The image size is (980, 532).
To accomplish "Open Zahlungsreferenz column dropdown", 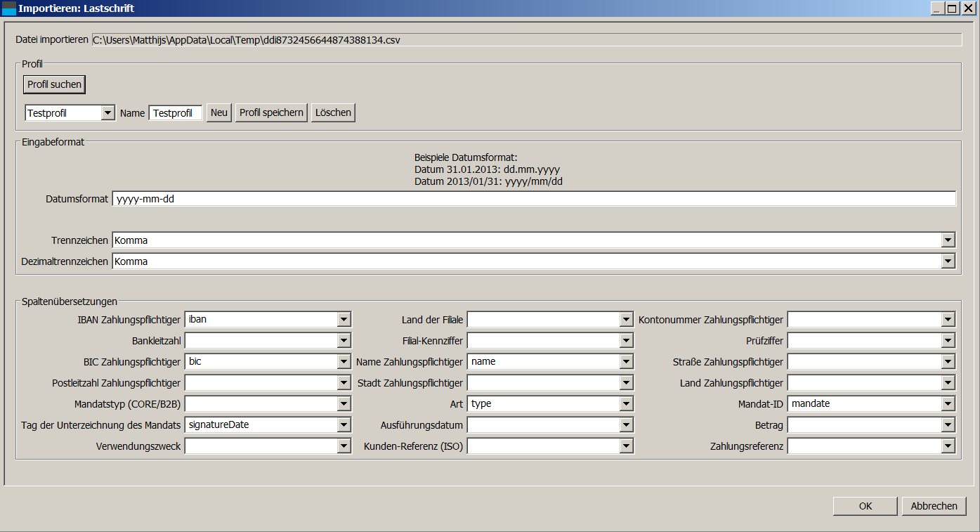I will 871,446.
